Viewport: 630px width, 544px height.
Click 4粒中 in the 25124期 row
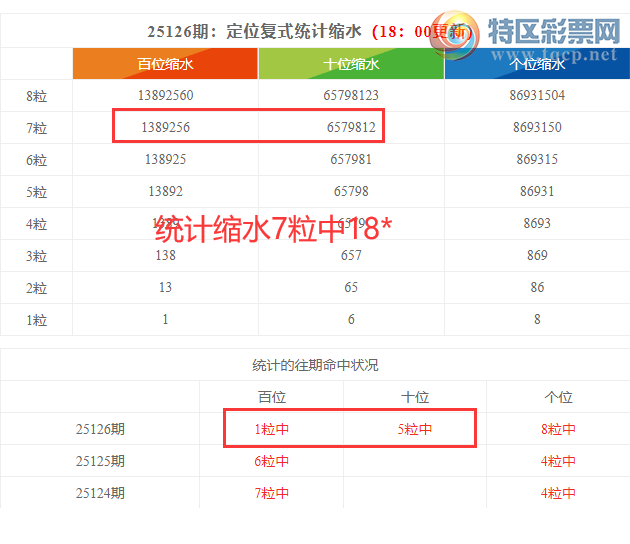pos(558,493)
